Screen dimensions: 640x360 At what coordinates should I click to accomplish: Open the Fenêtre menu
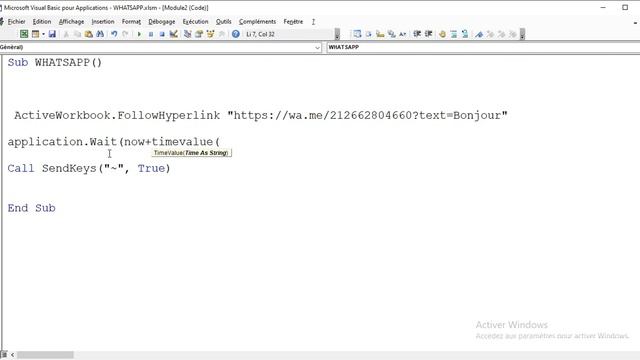coord(293,22)
